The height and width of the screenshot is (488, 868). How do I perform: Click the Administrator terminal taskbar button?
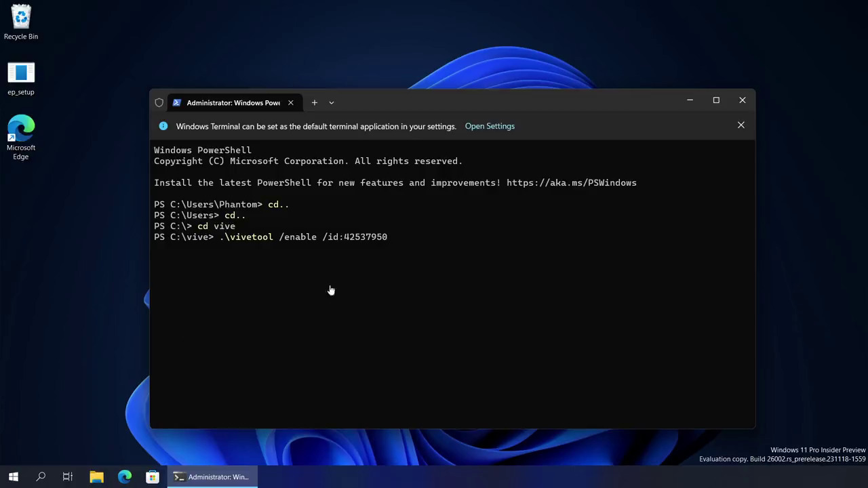[212, 476]
